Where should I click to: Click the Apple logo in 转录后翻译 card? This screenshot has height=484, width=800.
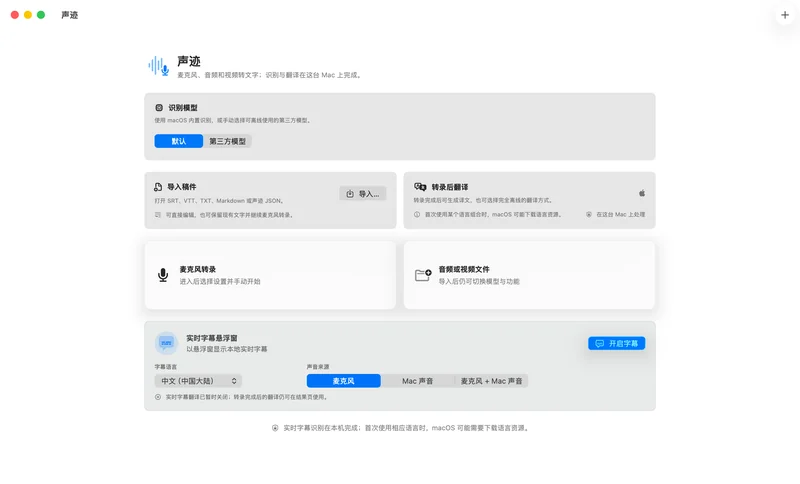[642, 193]
